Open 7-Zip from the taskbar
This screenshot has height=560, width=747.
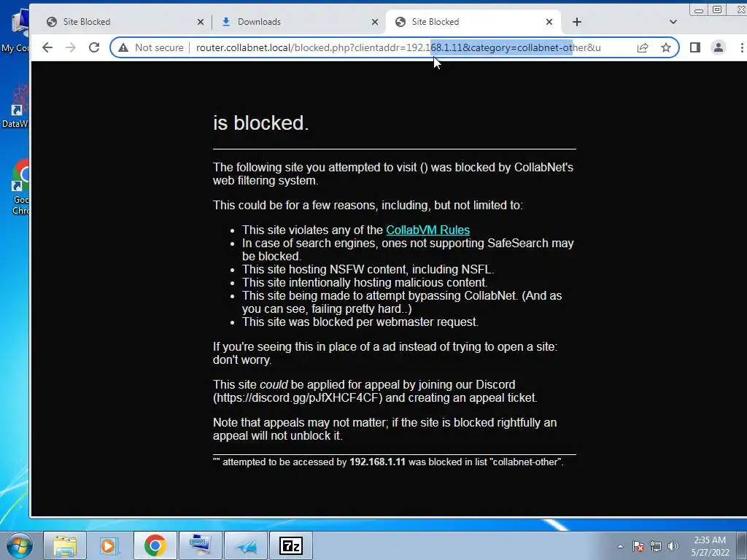pos(290,545)
